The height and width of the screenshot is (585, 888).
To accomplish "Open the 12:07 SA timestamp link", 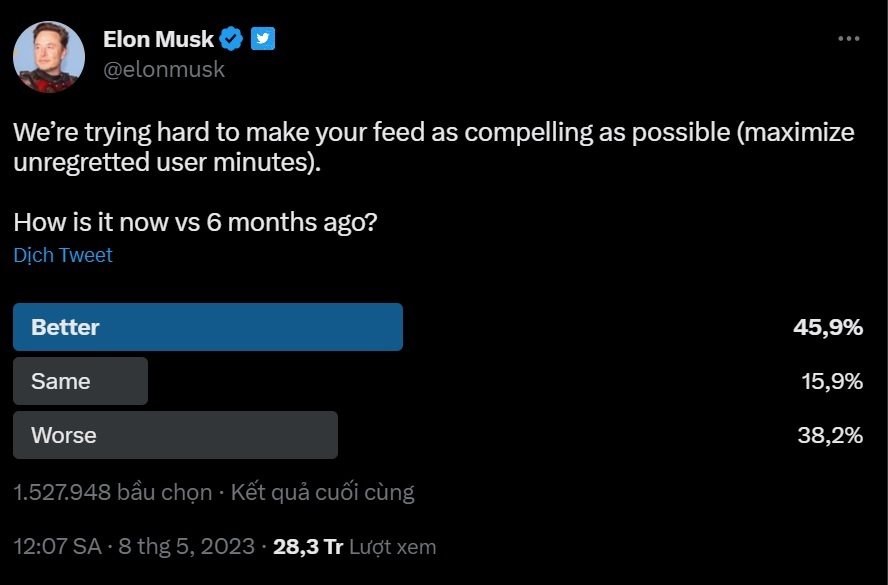I will pyautogui.click(x=57, y=547).
